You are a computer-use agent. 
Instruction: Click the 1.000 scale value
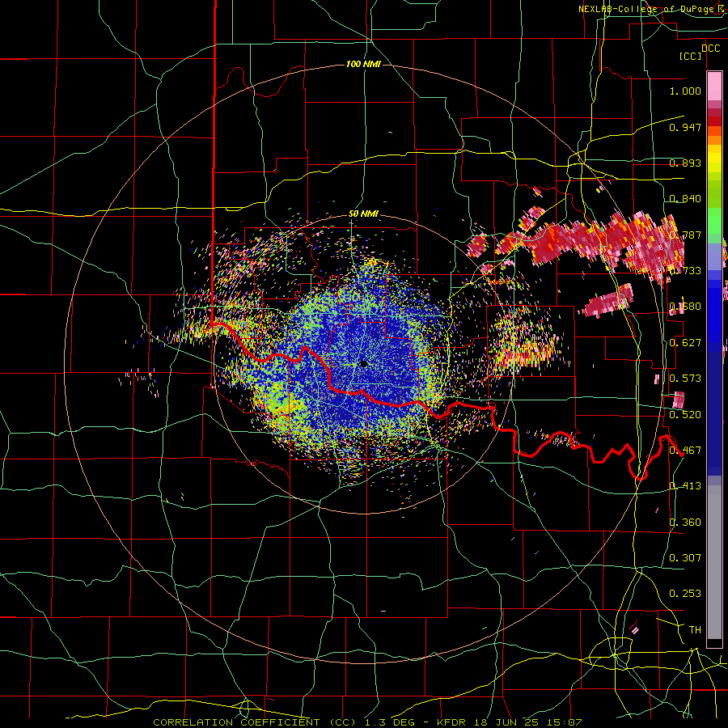tap(685, 91)
